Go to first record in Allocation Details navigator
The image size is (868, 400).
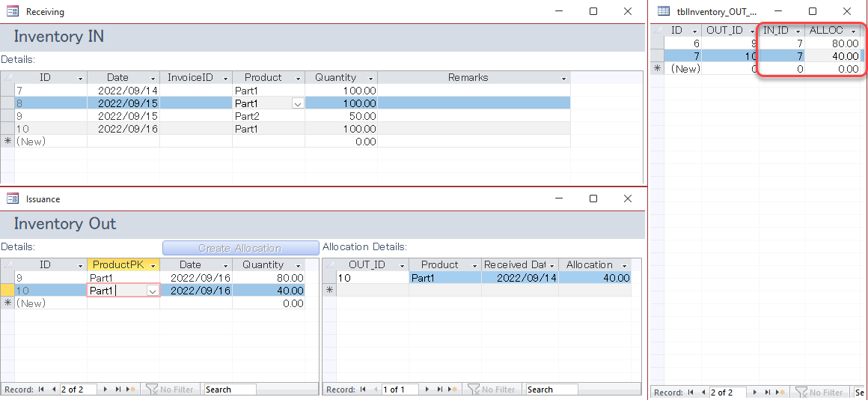[x=363, y=390]
